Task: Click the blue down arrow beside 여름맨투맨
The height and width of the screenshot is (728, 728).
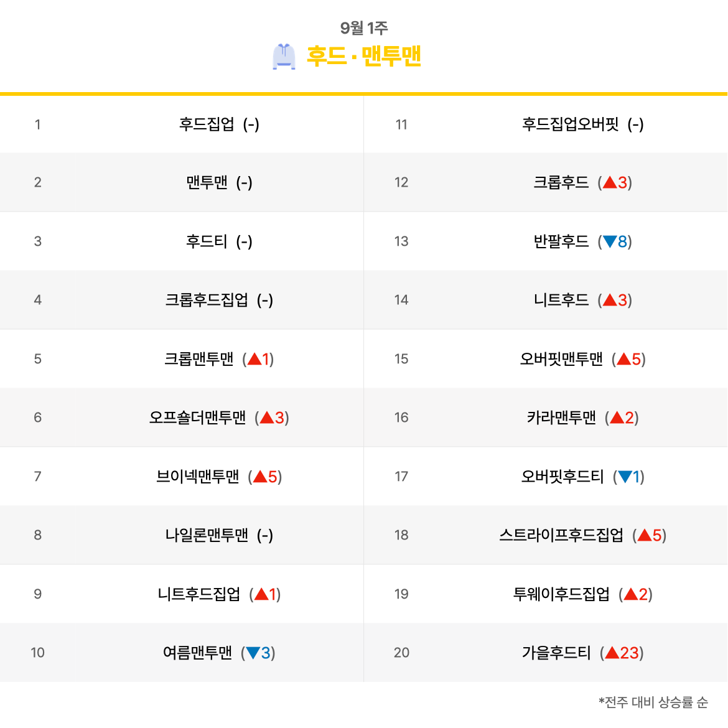Action: (x=253, y=653)
